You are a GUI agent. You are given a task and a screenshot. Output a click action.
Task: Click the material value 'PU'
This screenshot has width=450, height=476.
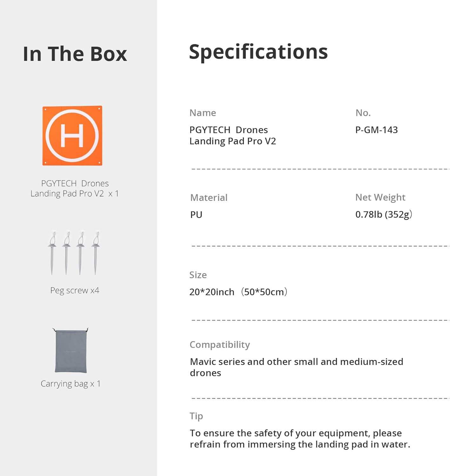196,215
